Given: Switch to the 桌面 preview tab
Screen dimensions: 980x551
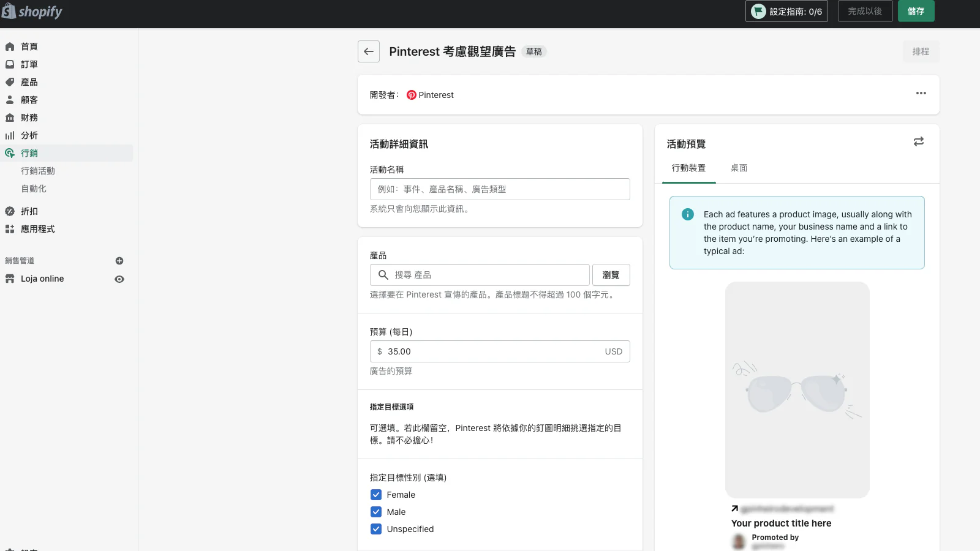Looking at the screenshot, I should [x=739, y=168].
